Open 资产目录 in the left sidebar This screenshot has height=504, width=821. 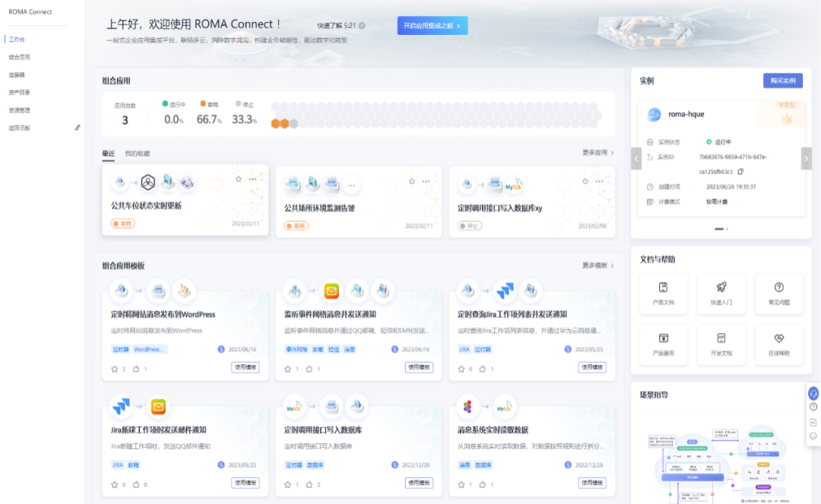pyautogui.click(x=19, y=93)
